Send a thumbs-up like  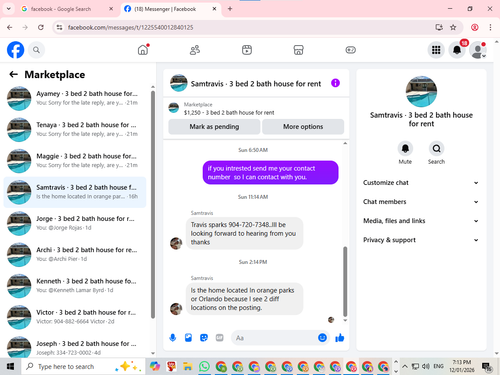pyautogui.click(x=340, y=338)
